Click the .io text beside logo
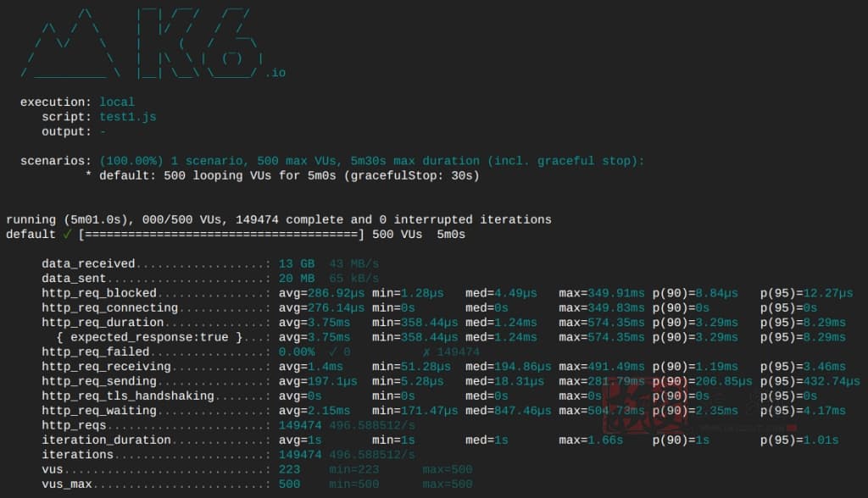Viewport: 868px width, 498px height. (x=275, y=73)
